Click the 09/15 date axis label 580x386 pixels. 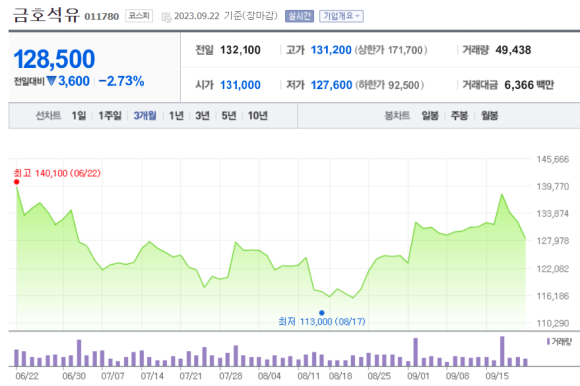(x=497, y=376)
